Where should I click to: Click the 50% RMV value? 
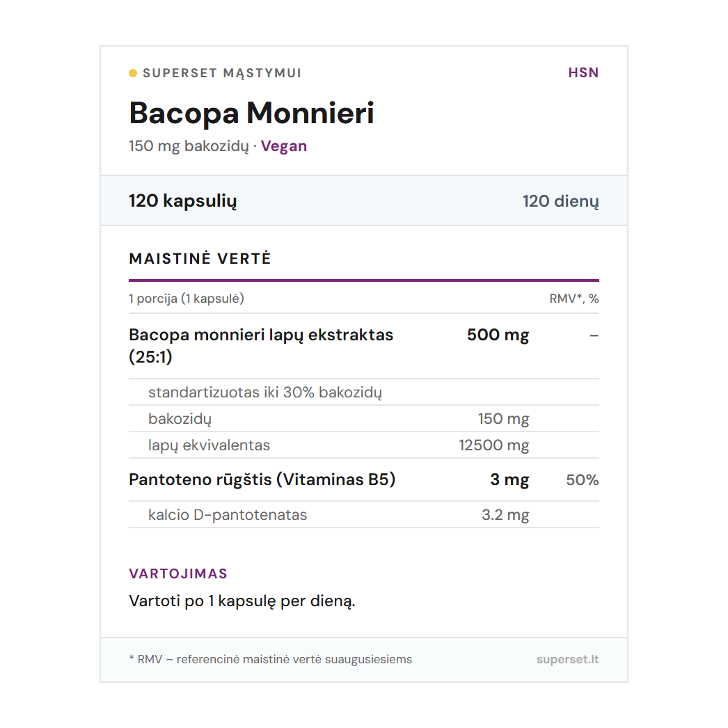pos(583,480)
